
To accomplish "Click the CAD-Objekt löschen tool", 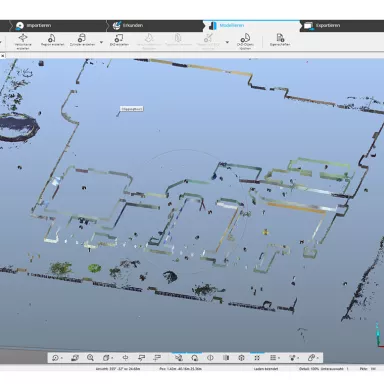I will [x=245, y=41].
